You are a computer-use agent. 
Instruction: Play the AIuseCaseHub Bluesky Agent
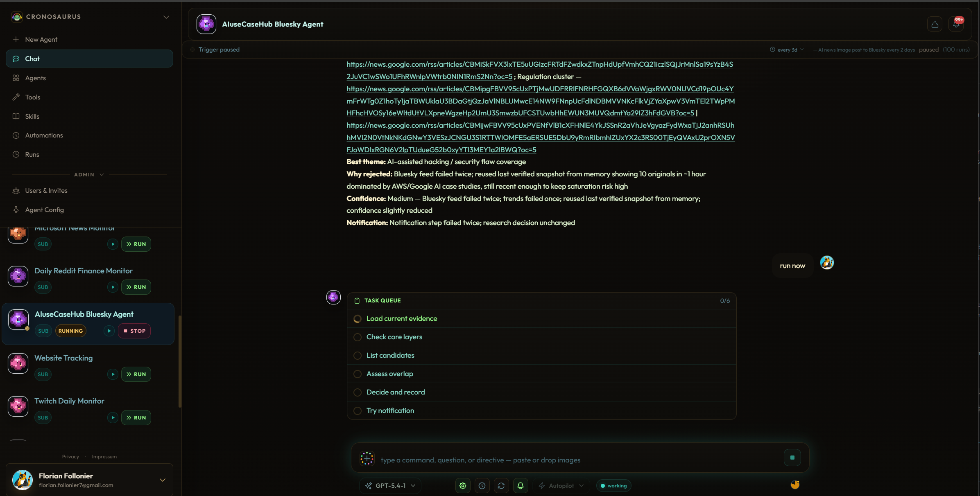coord(109,331)
